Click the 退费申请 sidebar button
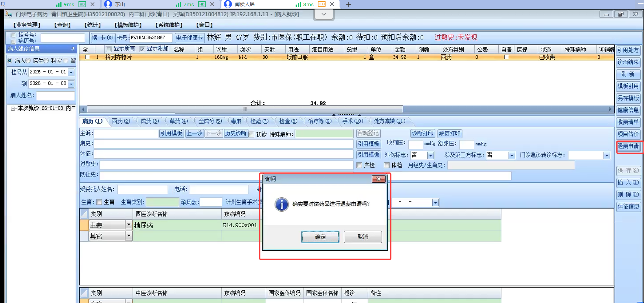The height and width of the screenshot is (303, 644). pyautogui.click(x=628, y=146)
